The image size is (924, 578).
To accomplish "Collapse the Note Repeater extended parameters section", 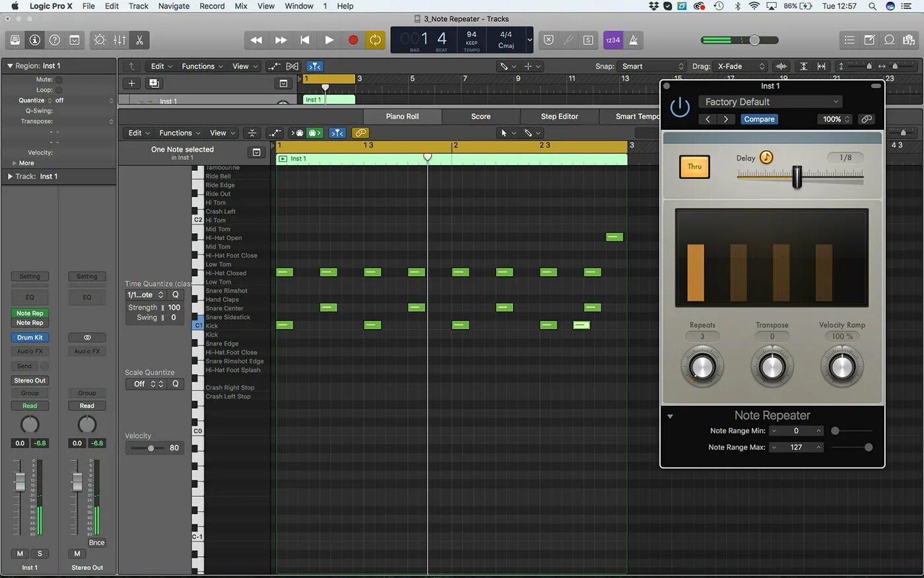I will tap(671, 416).
